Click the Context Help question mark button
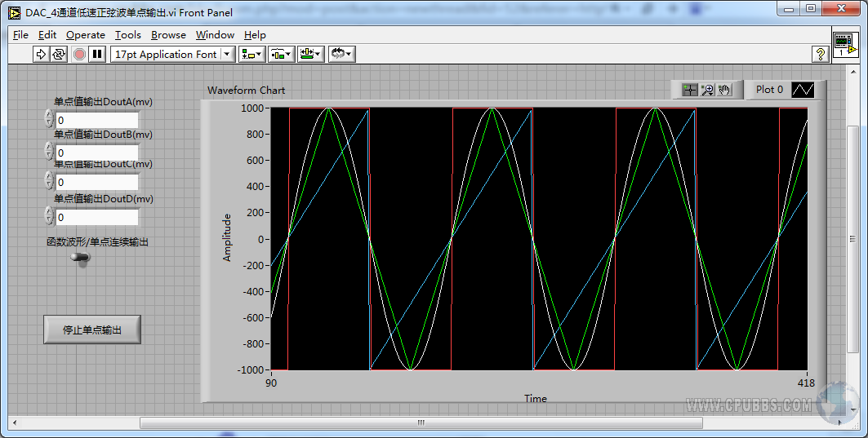The height and width of the screenshot is (438, 868). point(821,54)
